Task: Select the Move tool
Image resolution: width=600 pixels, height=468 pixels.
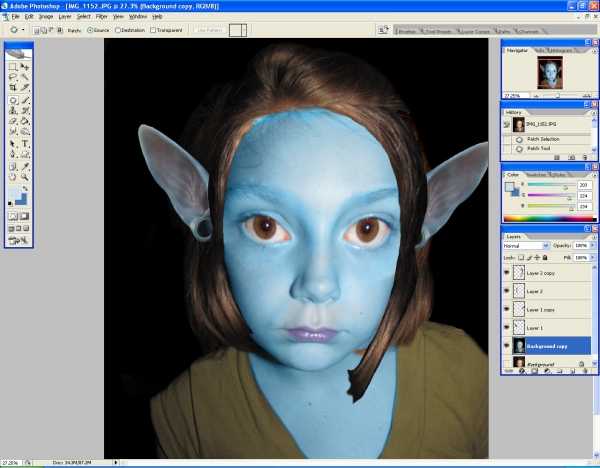Action: [x=25, y=67]
